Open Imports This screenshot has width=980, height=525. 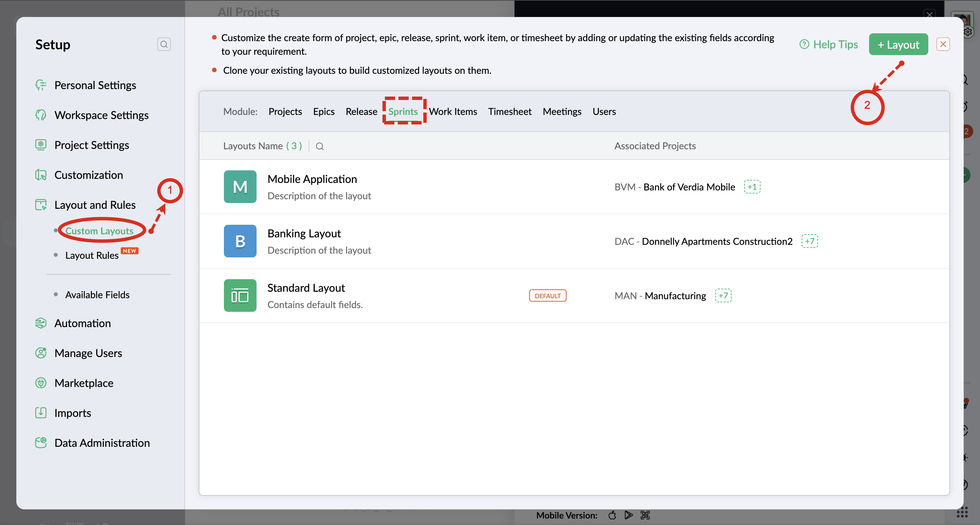pyautogui.click(x=73, y=413)
